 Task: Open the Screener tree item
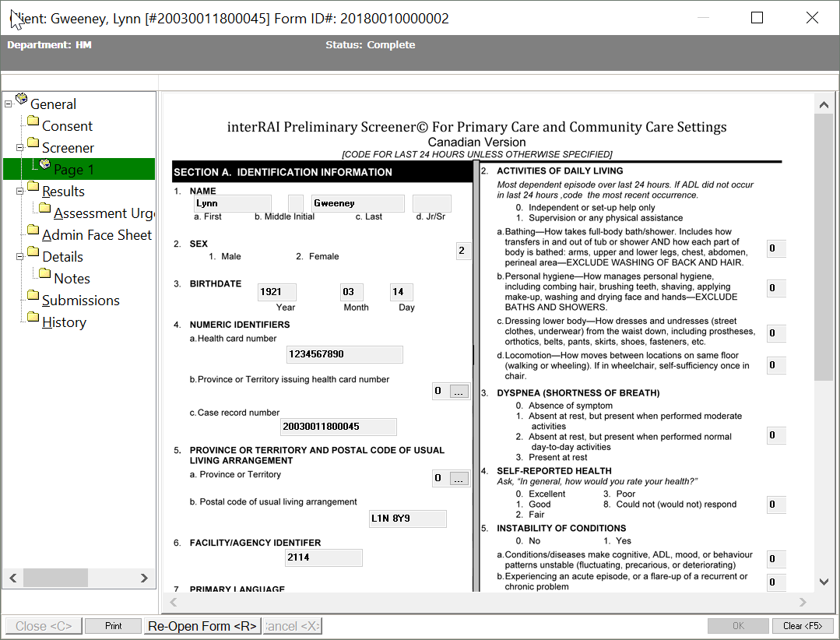pyautogui.click(x=68, y=148)
